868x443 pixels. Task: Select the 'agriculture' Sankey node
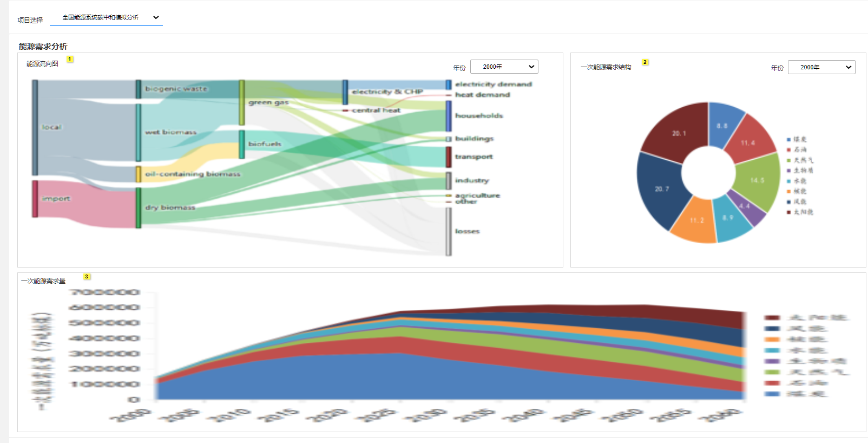[x=449, y=196]
